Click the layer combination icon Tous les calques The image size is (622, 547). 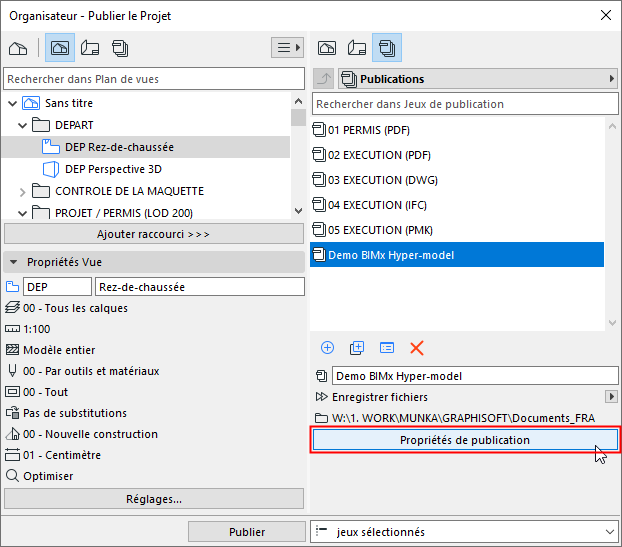[12, 308]
